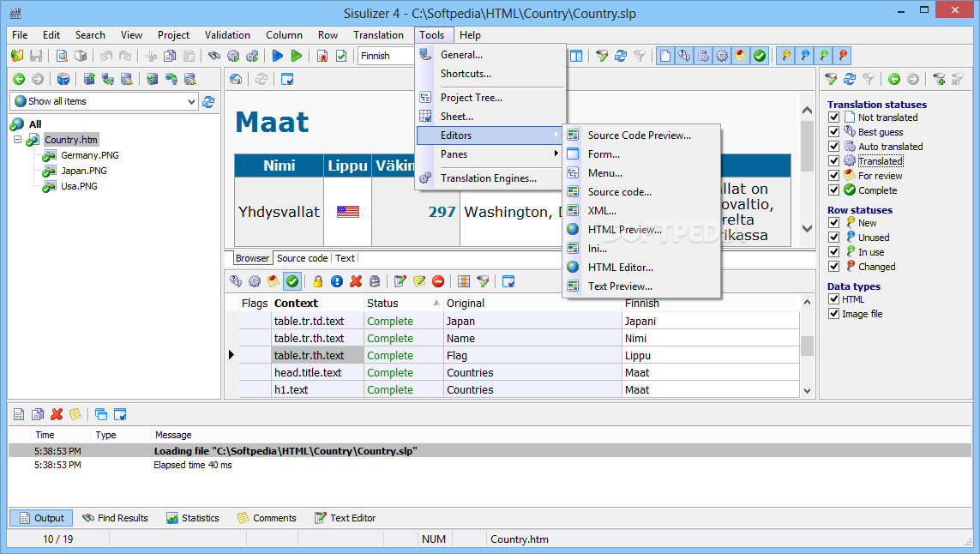Click the browser preview scroll down arrow
The height and width of the screenshot is (554, 980).
click(x=807, y=228)
